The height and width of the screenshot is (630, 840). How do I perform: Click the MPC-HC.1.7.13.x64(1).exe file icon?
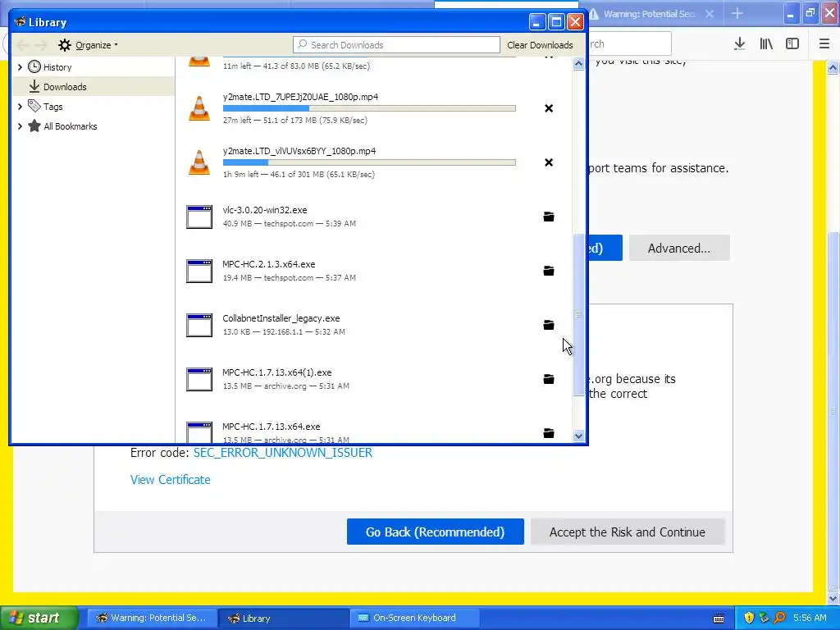199,379
